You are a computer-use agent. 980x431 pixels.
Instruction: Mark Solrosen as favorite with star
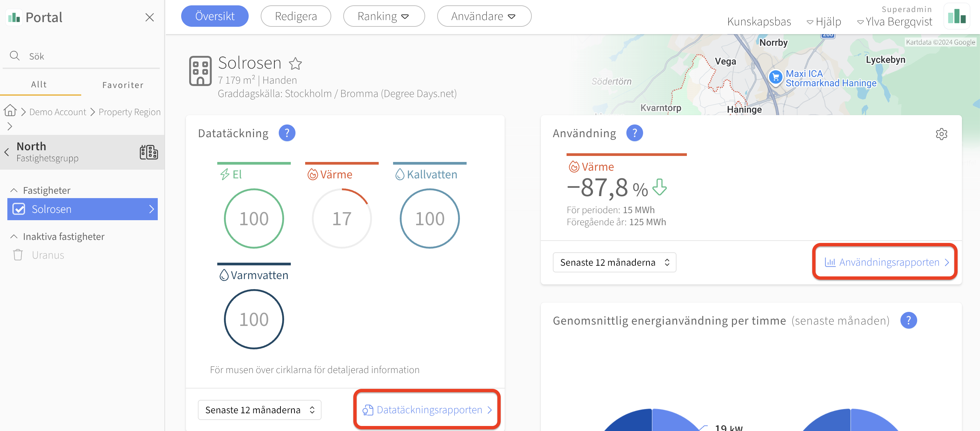295,63
